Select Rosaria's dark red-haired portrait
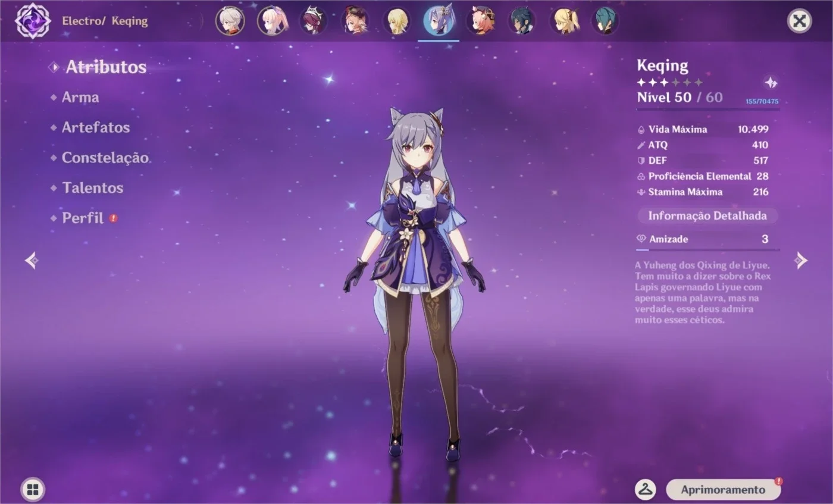 tap(314, 21)
